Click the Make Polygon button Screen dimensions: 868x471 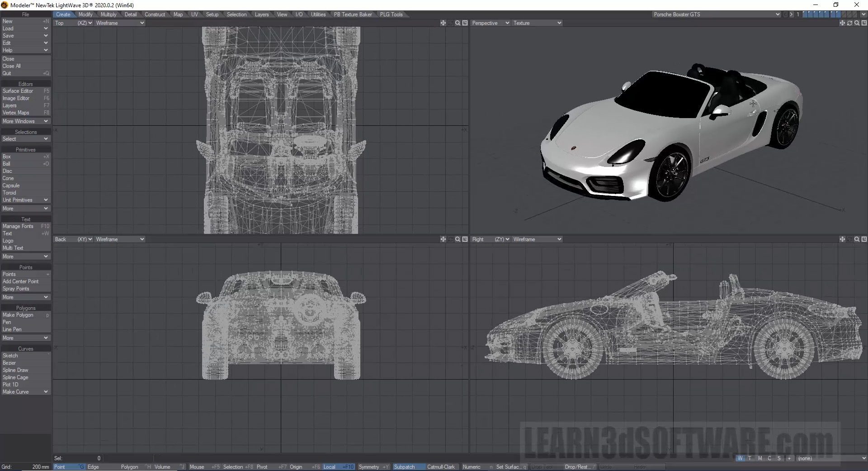click(18, 315)
